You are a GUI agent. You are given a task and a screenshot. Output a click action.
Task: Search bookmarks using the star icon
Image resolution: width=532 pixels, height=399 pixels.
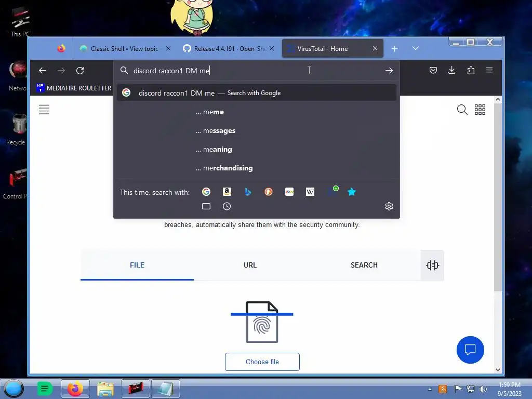pyautogui.click(x=352, y=192)
